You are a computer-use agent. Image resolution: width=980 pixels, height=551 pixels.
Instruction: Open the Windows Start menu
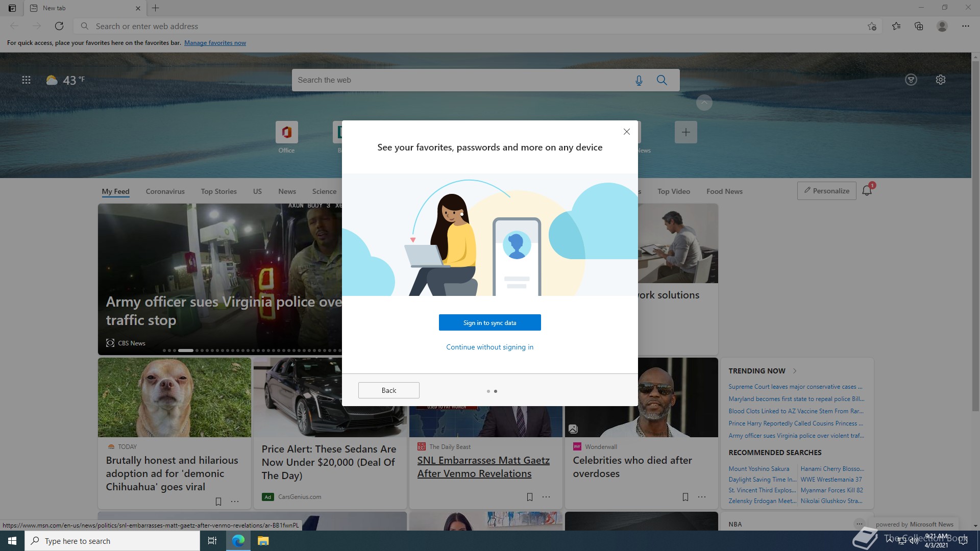[x=12, y=541]
